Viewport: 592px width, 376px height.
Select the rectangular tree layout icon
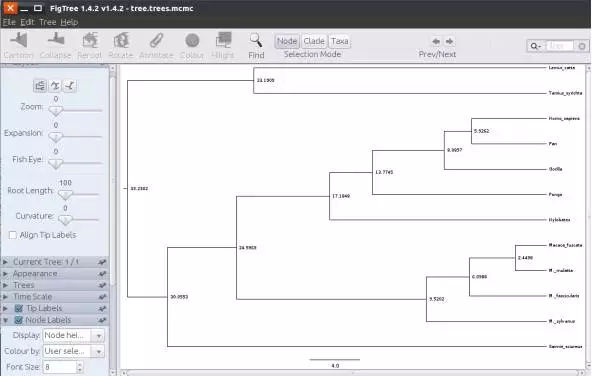click(x=40, y=86)
